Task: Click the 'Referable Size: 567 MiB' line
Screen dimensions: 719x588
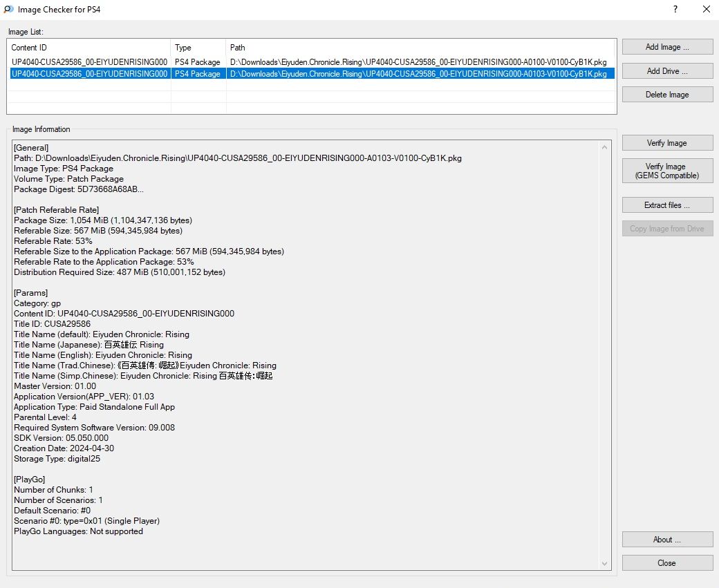Action: coord(98,231)
